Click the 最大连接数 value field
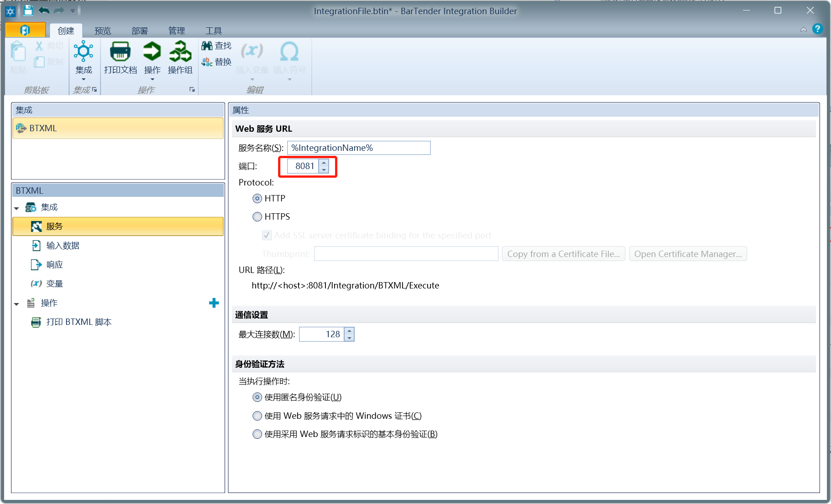Image resolution: width=831 pixels, height=504 pixels. coord(322,334)
